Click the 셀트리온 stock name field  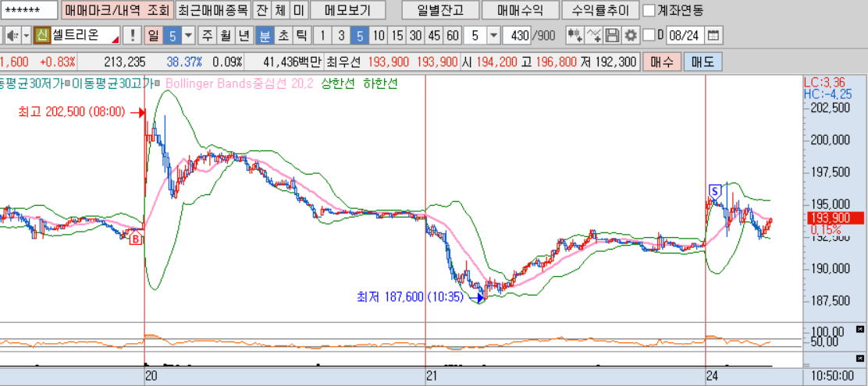(x=85, y=36)
